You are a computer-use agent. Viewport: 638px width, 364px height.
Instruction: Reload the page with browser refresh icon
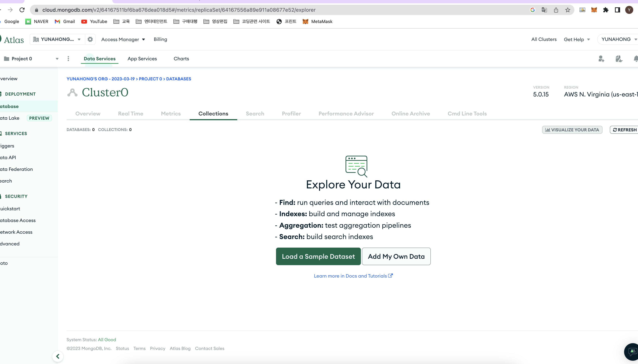(22, 10)
